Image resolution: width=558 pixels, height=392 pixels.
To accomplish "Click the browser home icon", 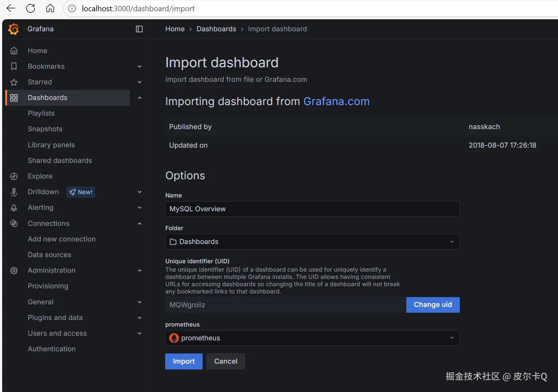I will [50, 8].
